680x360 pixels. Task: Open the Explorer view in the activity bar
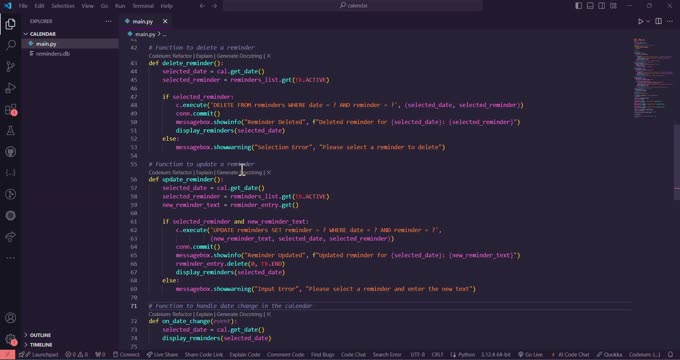coord(10,24)
